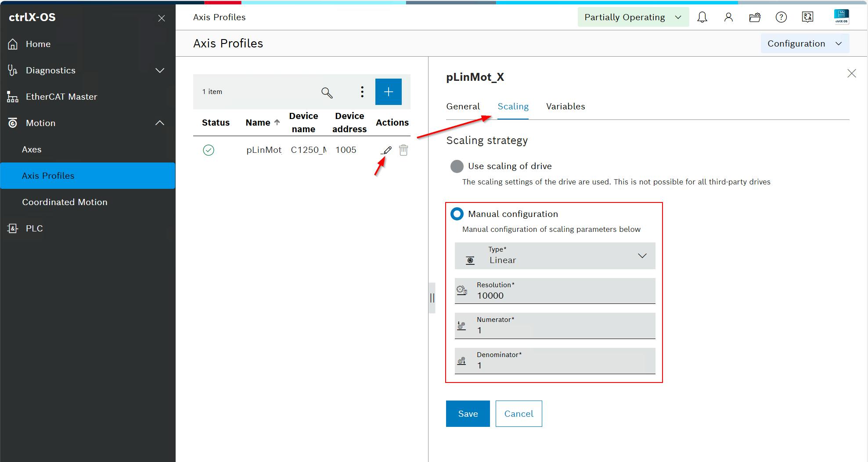Click the Save button
Screen dimensions: 868x462
[x=468, y=414]
